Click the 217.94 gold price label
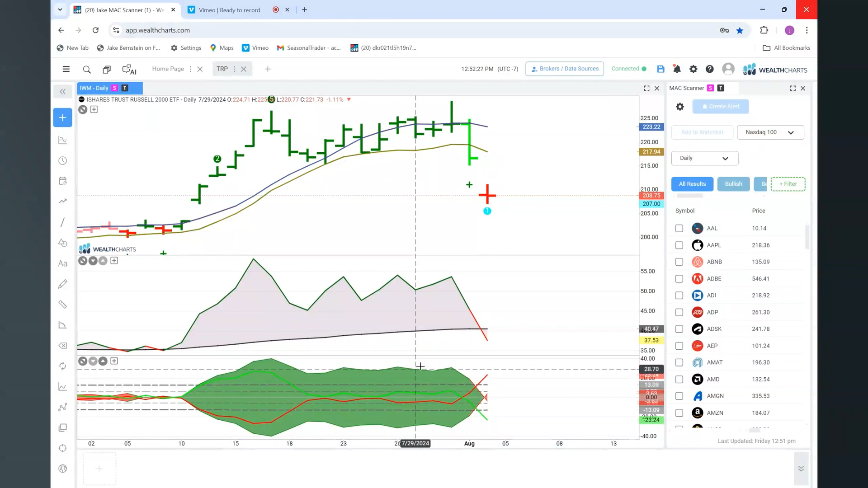868x488 pixels. click(651, 152)
